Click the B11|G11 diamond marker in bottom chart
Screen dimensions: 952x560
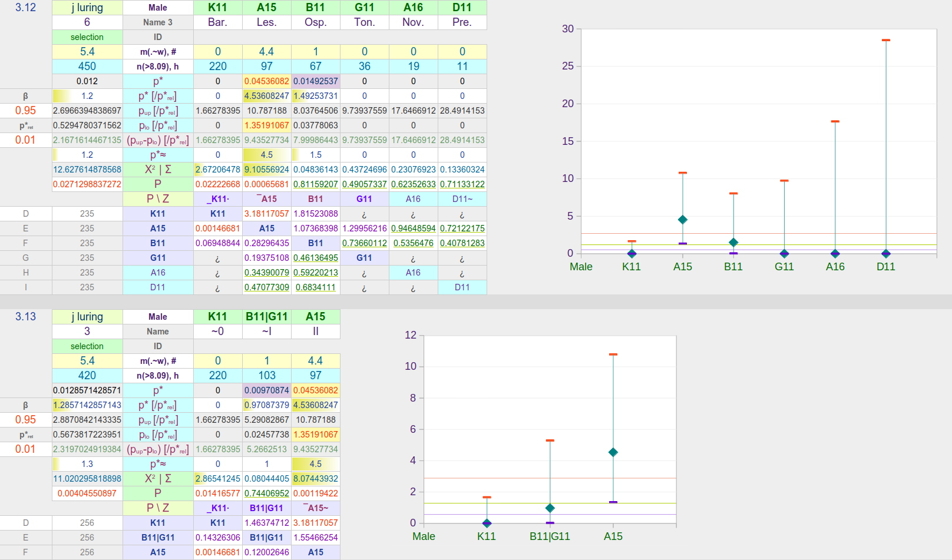tap(550, 508)
